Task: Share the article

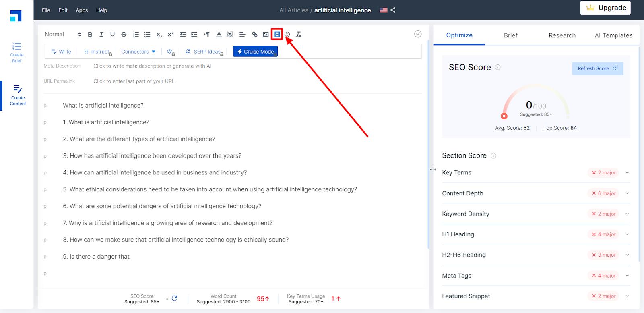Action: tap(393, 10)
